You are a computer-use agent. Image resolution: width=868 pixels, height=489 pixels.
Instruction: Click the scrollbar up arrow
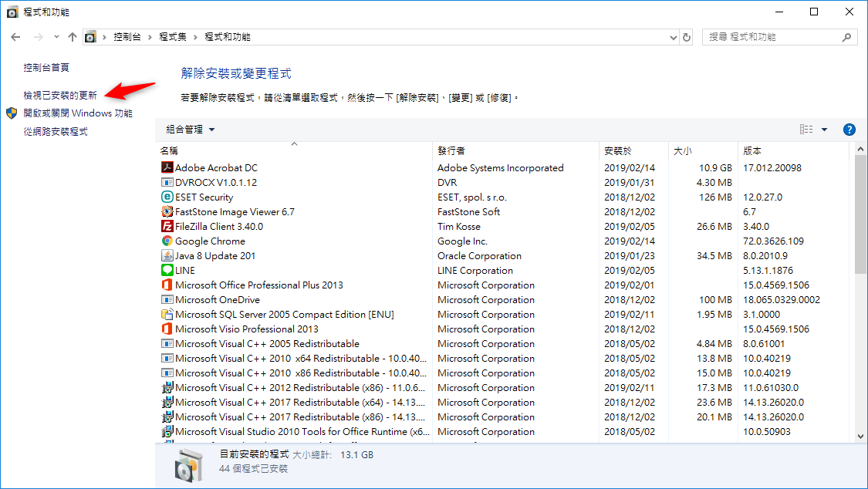click(x=860, y=149)
